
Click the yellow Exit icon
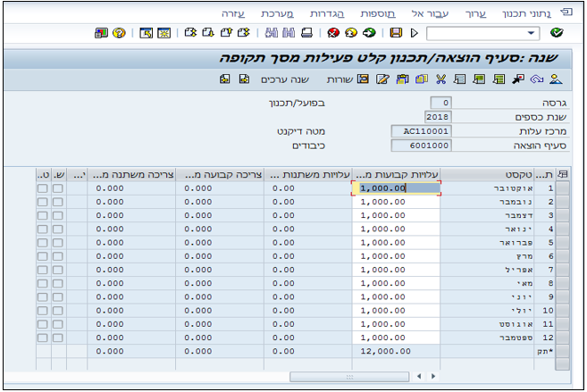pos(351,33)
